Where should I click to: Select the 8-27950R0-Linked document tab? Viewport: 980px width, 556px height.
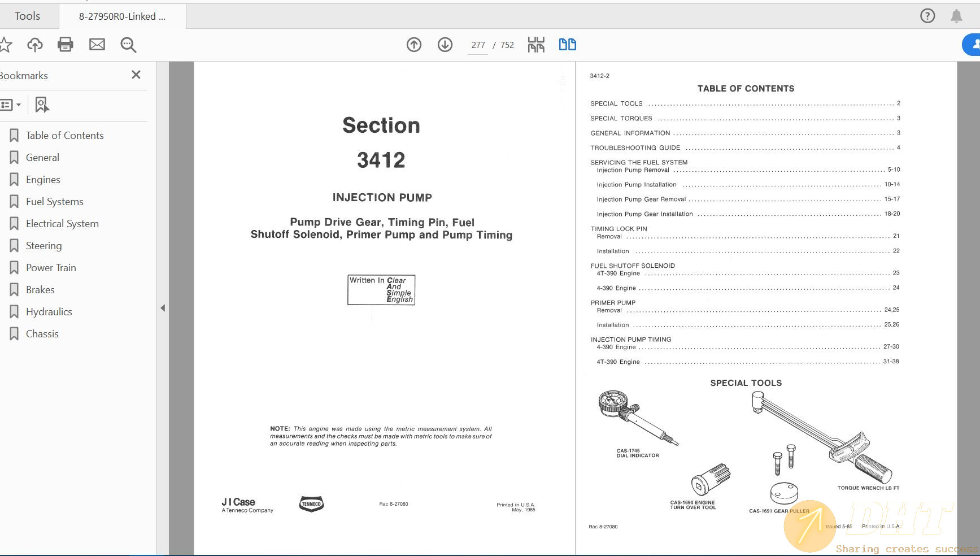pos(122,16)
